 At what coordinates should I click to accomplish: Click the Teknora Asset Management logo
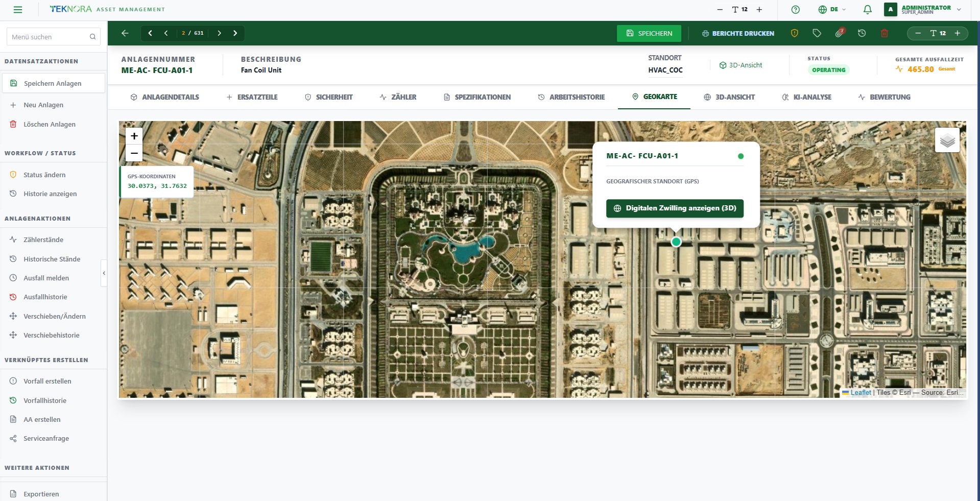(x=107, y=9)
